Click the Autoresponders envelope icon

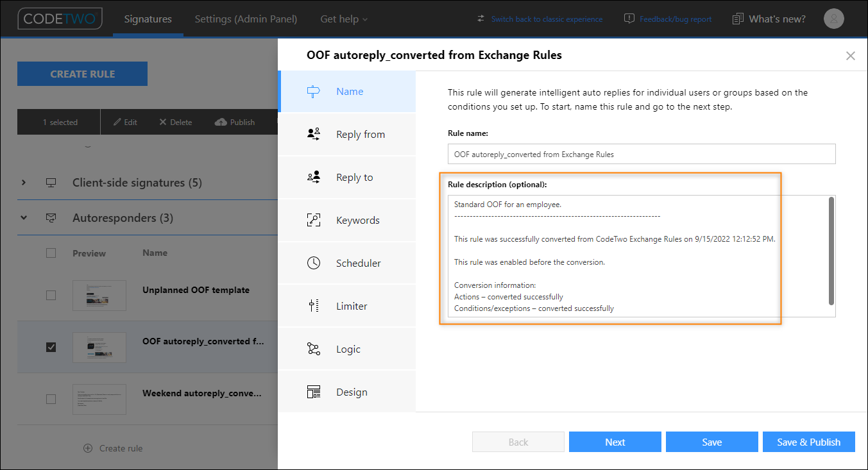pyautogui.click(x=51, y=218)
